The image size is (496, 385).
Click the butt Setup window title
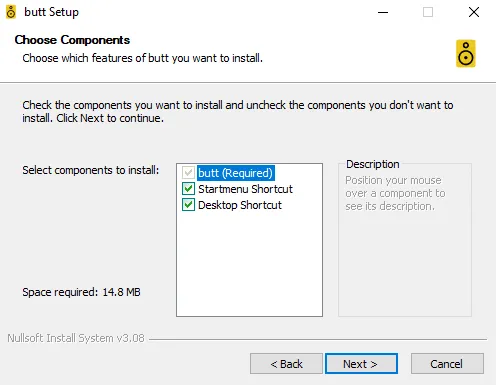[x=52, y=12]
